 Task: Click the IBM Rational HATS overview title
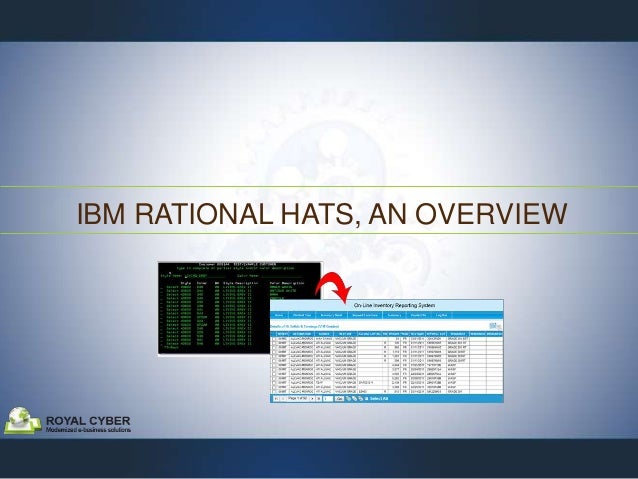click(322, 213)
